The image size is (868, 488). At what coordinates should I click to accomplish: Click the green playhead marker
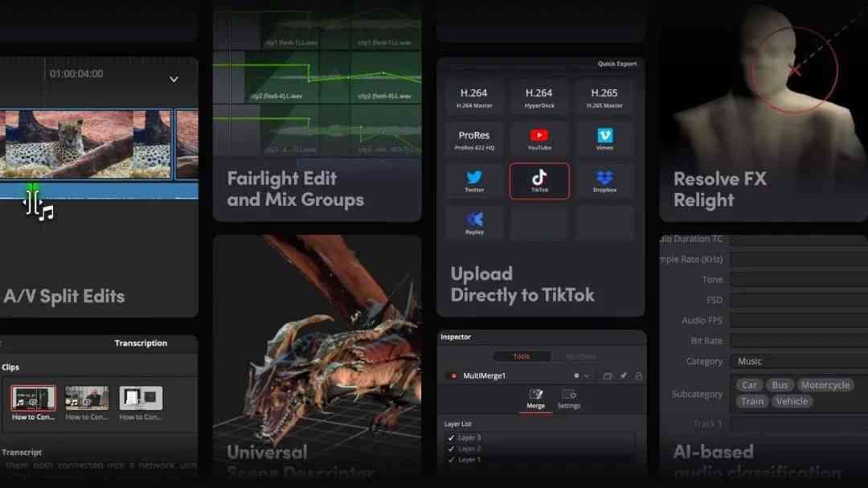(x=33, y=188)
